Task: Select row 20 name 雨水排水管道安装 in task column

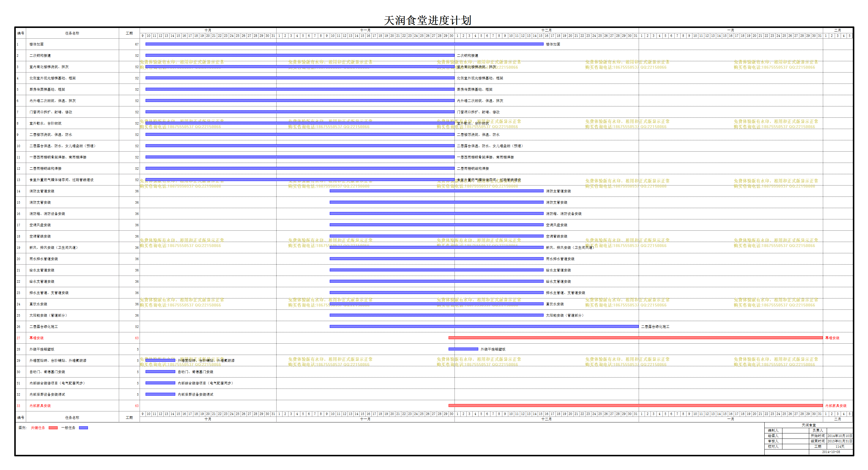Action: point(43,259)
